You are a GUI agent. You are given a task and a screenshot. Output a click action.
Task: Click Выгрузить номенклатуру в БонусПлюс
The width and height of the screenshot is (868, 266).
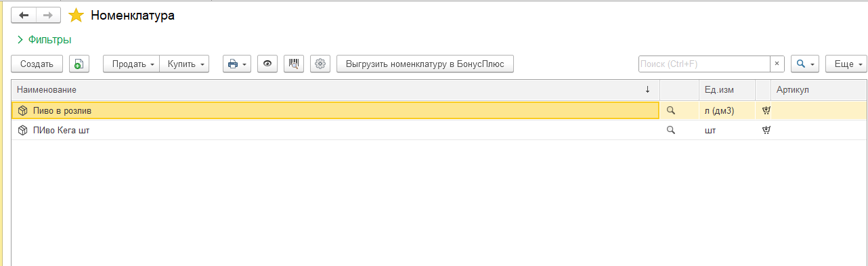(x=425, y=64)
